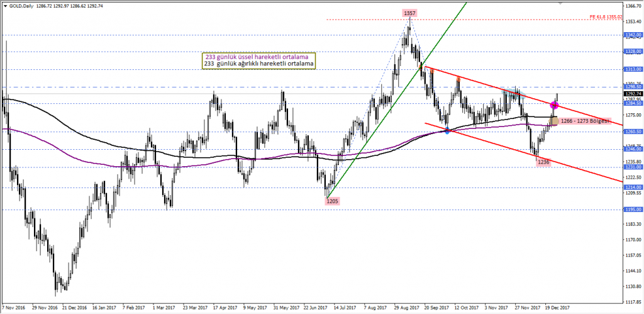Click the '233 günlük ağırlıklı hareketli ortalama' legend text
The height and width of the screenshot is (314, 644).
258,64
